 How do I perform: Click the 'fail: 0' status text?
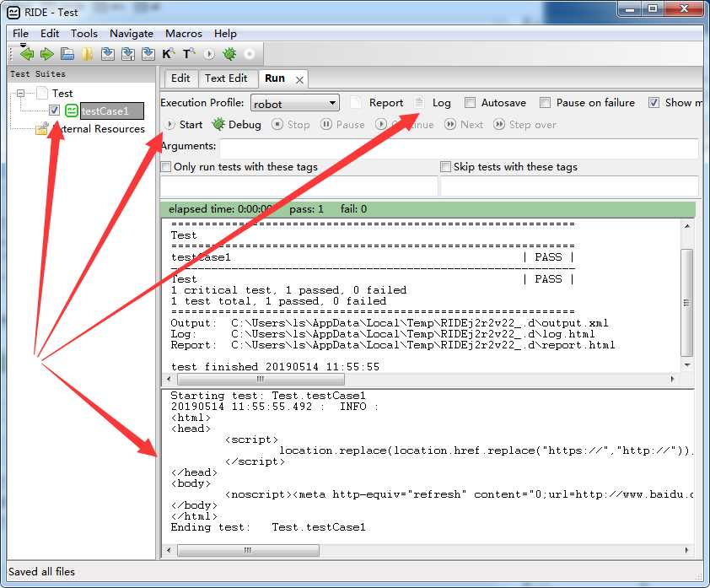click(x=353, y=209)
